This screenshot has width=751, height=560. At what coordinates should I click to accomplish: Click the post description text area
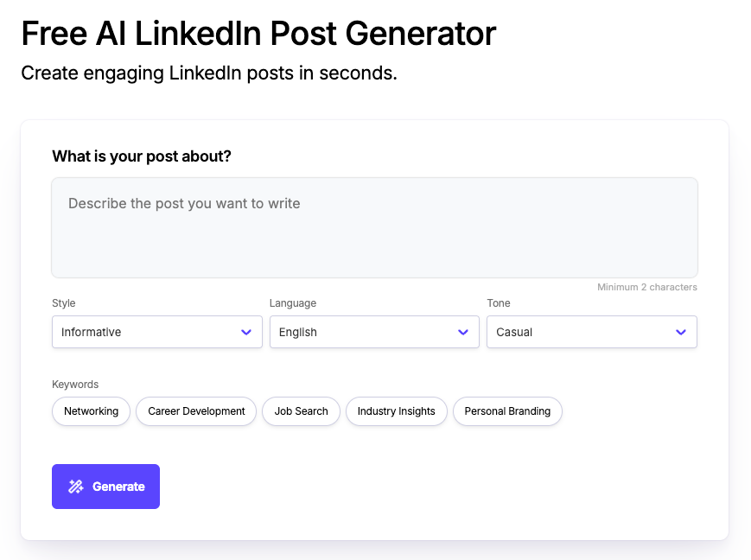tap(374, 227)
